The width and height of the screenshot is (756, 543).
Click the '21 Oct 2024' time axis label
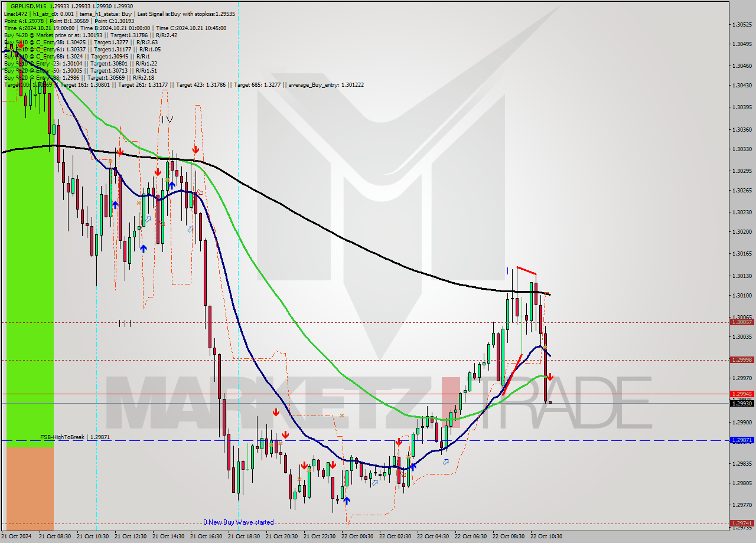[16, 537]
